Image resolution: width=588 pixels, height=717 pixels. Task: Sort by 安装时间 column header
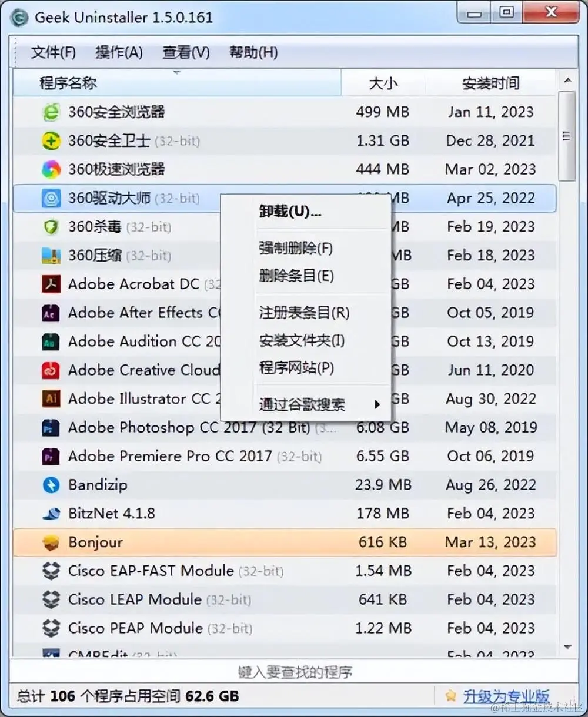[490, 83]
